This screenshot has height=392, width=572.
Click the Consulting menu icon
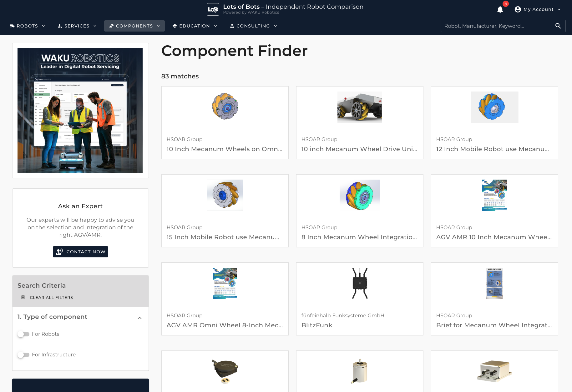[x=232, y=26]
